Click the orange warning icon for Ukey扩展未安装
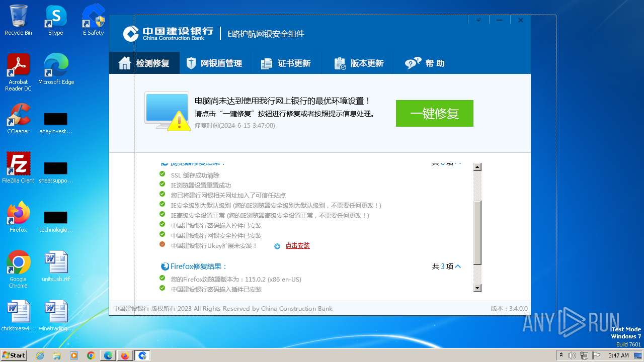644x362 pixels. 163,244
